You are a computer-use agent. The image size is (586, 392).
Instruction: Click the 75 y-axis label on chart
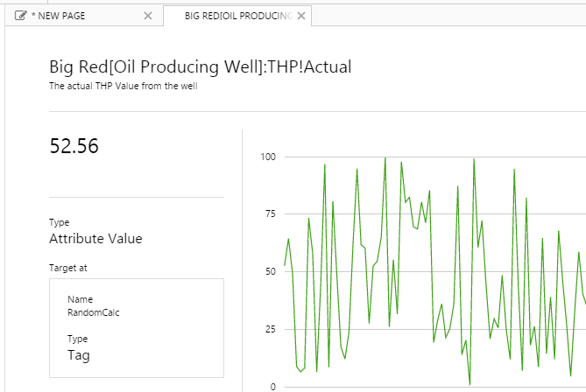coord(269,214)
